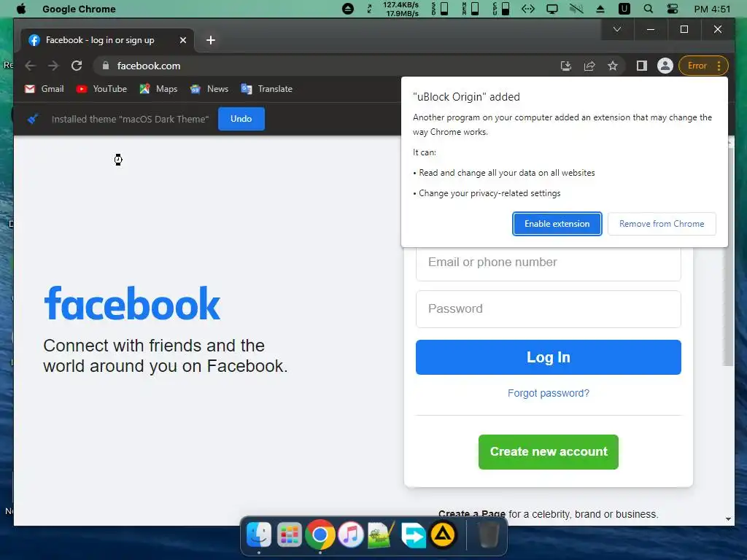This screenshot has width=747, height=560.
Task: Open the Trash in the dock
Action: [488, 535]
